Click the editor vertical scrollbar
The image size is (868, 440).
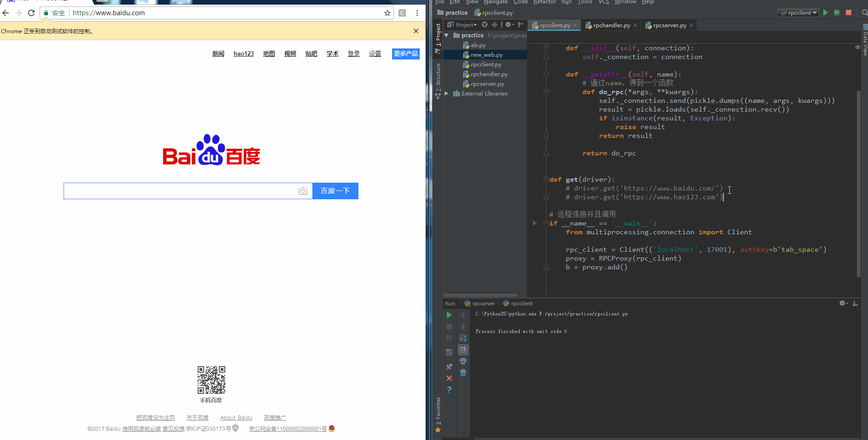coord(859,184)
